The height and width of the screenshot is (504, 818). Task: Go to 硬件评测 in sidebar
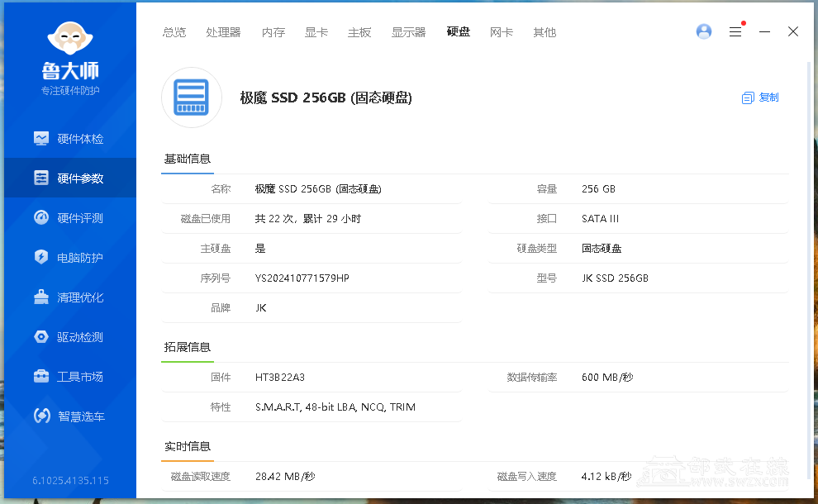pos(80,218)
